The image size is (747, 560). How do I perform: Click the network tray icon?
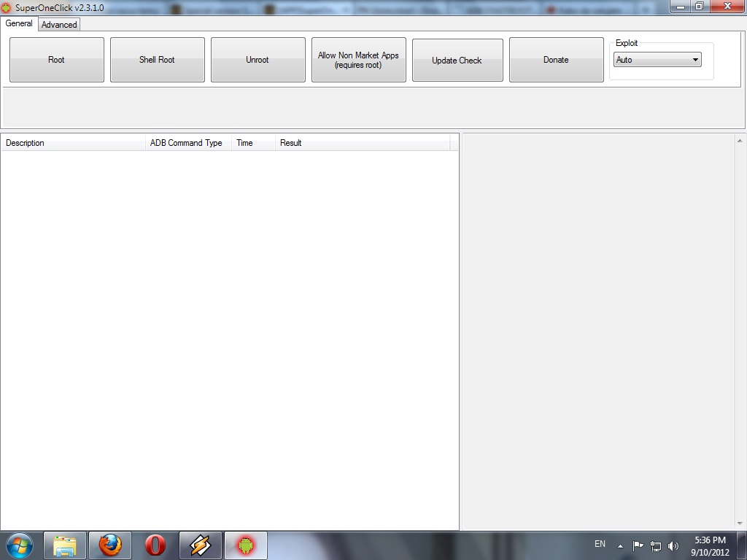tap(656, 546)
